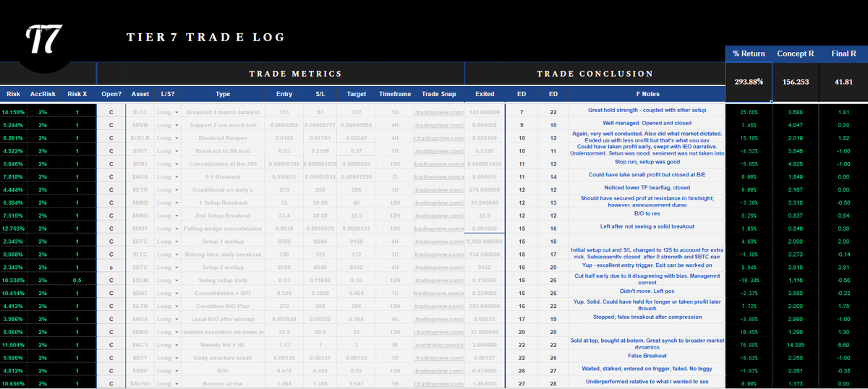This screenshot has height=389, width=868.
Task: Select the 293.88% total return cell
Action: coord(749,82)
